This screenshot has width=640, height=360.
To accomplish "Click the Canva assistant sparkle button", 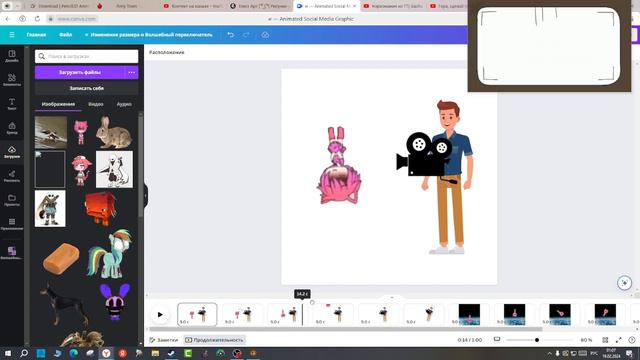I will click(x=624, y=282).
